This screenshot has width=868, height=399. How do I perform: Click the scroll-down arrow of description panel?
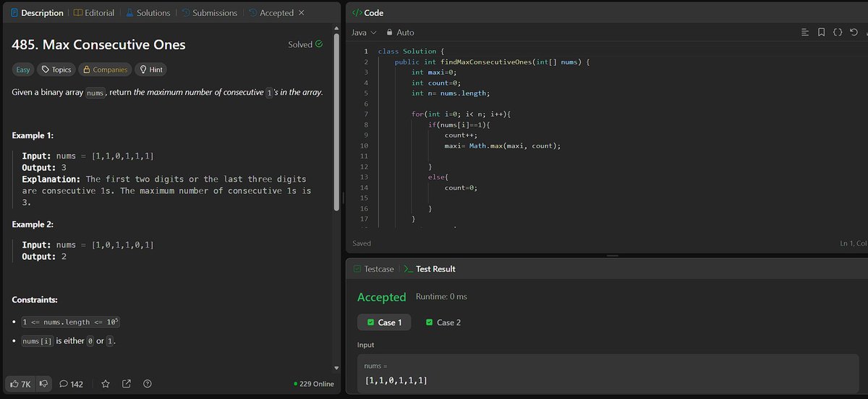(x=336, y=368)
